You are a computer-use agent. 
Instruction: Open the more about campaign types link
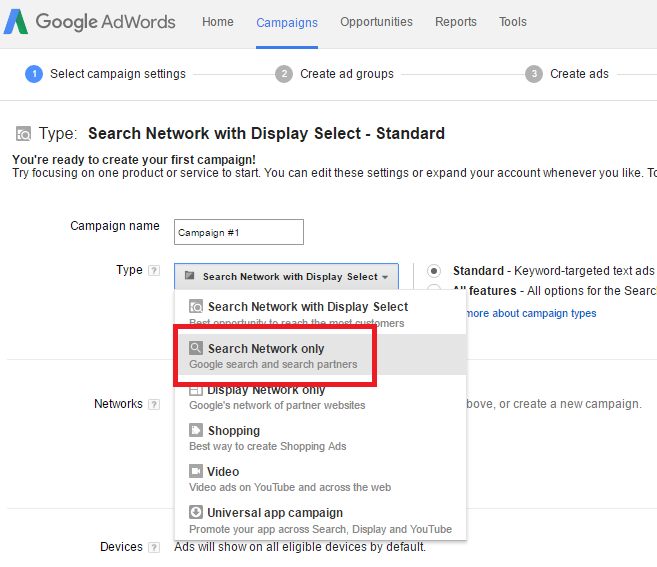click(531, 313)
